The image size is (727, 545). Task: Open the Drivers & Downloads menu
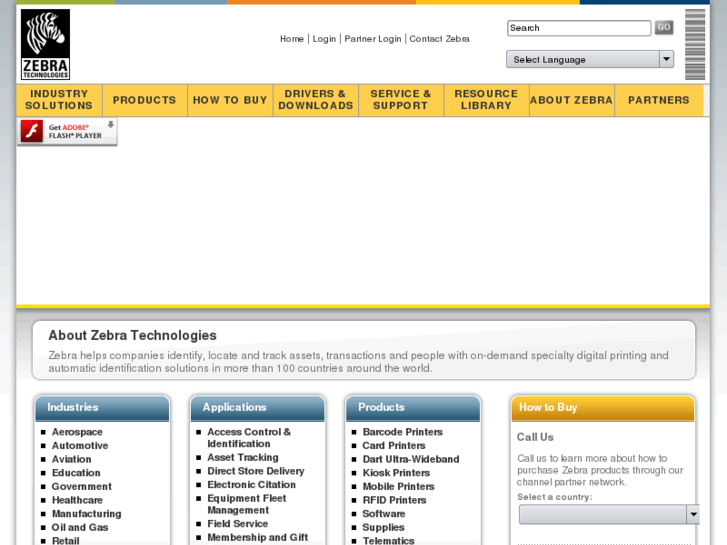pos(316,100)
